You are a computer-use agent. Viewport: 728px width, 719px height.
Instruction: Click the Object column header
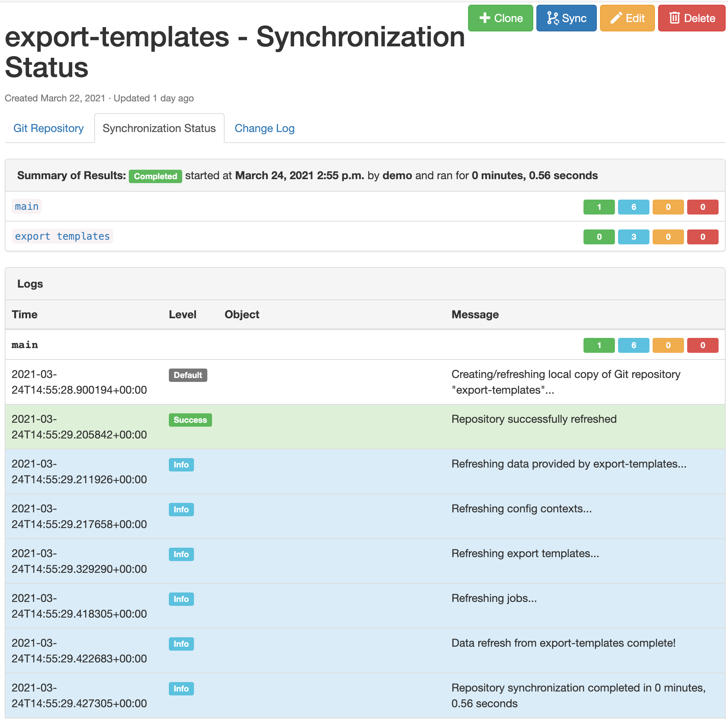point(242,314)
